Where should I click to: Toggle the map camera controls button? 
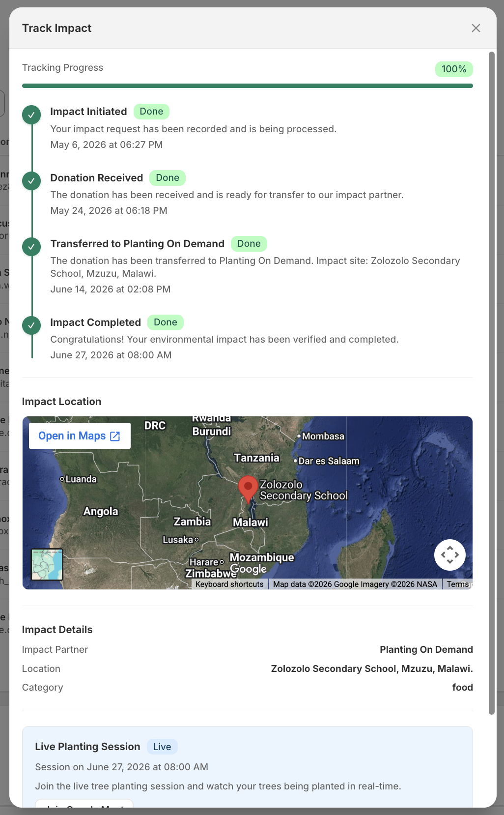point(450,555)
